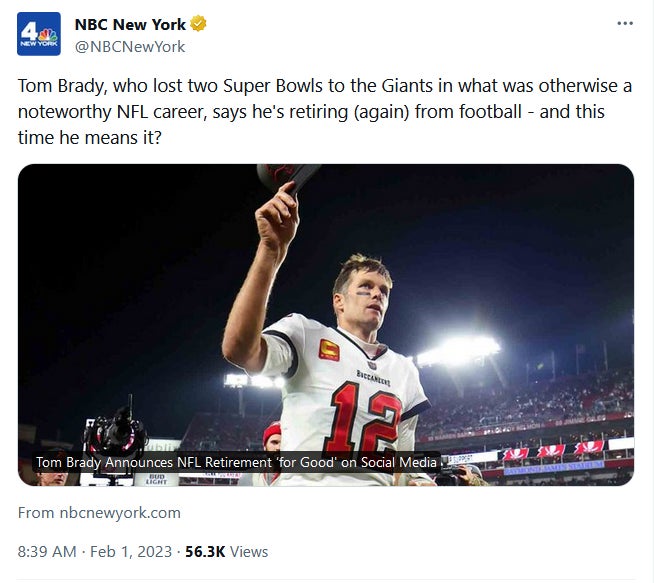Viewport: 654px width, 583px height.
Task: Click the bright stadium lights in the photo
Action: click(x=458, y=350)
